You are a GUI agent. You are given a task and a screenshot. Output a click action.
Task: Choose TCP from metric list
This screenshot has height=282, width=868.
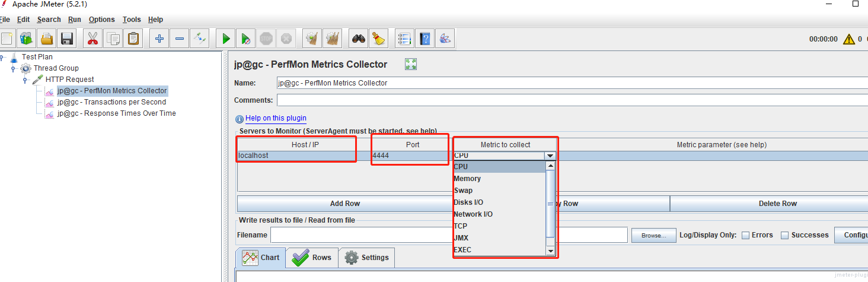[x=499, y=226]
